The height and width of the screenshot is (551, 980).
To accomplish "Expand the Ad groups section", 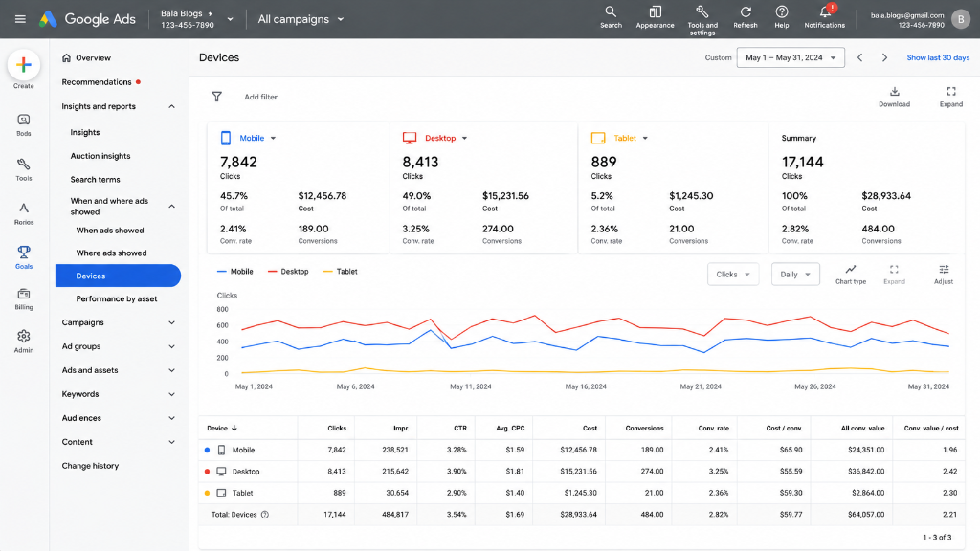I will [x=172, y=346].
